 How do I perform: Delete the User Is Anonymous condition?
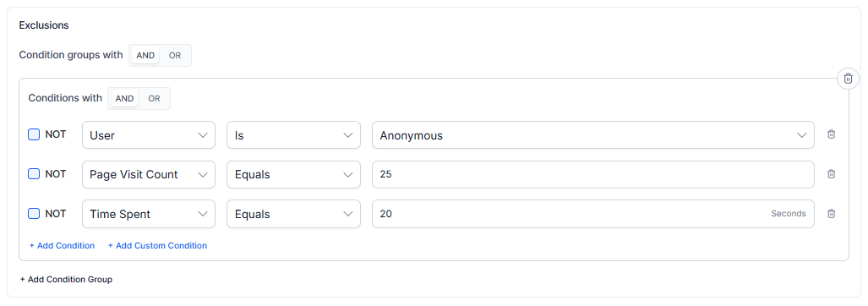[831, 134]
